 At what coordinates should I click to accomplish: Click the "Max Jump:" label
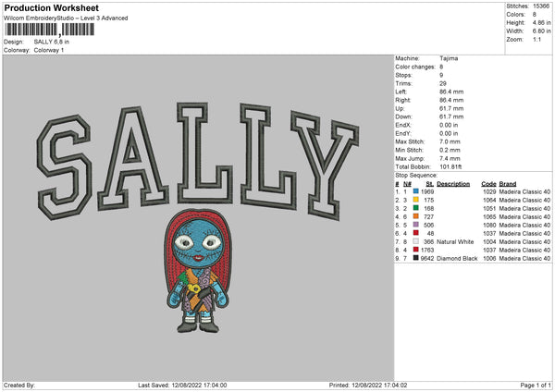coord(410,158)
